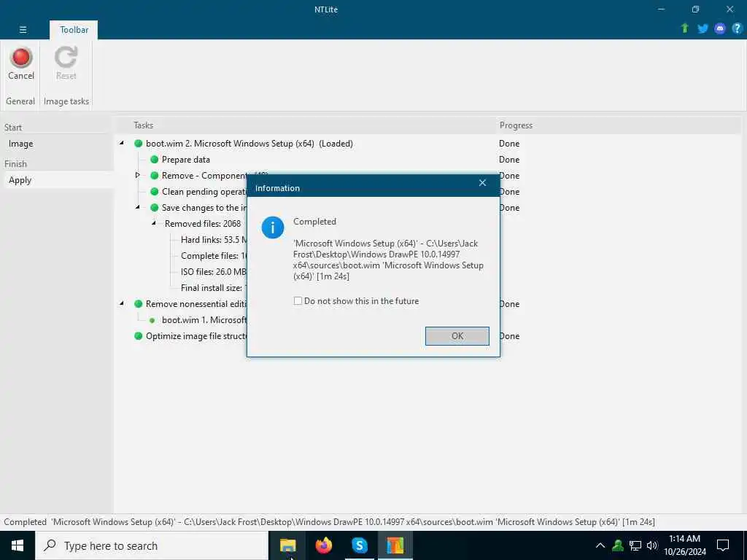
Task: Open the Windows Start menu
Action: tap(18, 545)
